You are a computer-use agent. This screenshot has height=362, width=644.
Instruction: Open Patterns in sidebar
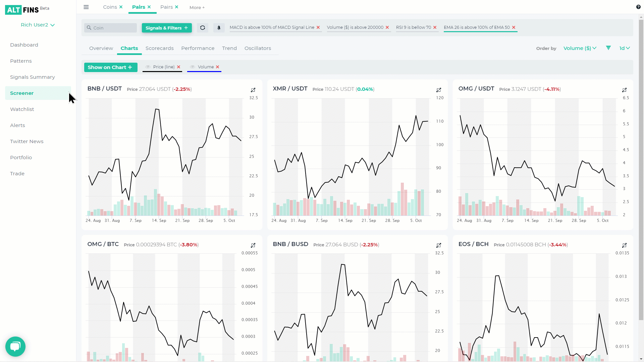coord(21,61)
